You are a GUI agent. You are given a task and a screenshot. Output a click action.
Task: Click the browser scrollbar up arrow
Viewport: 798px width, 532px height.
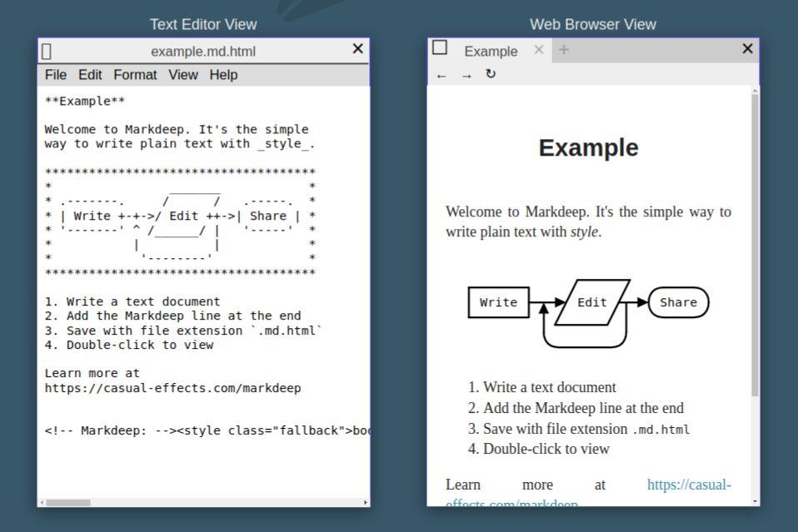(x=756, y=91)
